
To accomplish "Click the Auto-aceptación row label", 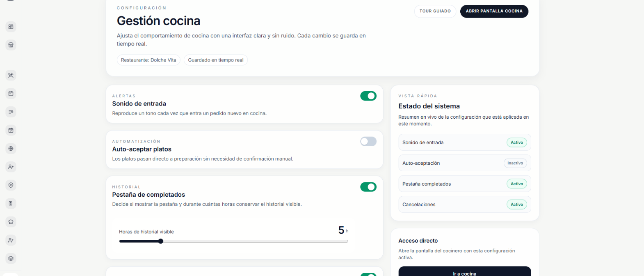I will tap(421, 163).
